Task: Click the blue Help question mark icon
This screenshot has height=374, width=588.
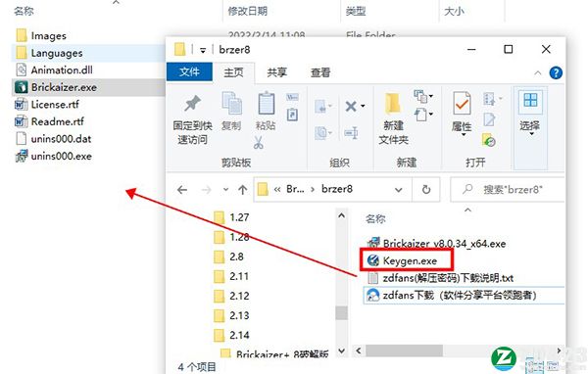Action: point(556,72)
